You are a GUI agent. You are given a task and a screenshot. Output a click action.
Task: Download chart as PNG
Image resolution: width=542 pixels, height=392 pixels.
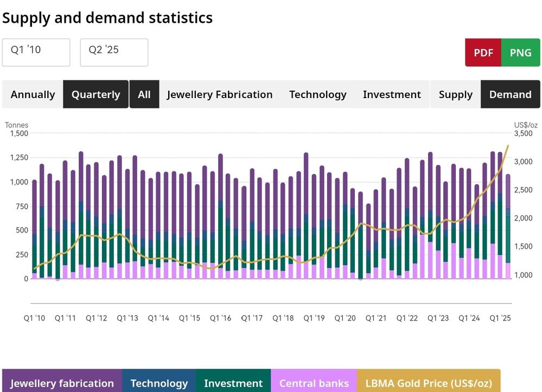click(521, 53)
